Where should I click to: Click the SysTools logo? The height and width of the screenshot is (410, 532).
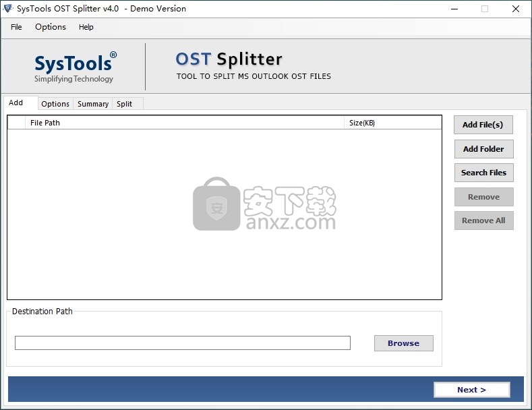tap(76, 67)
